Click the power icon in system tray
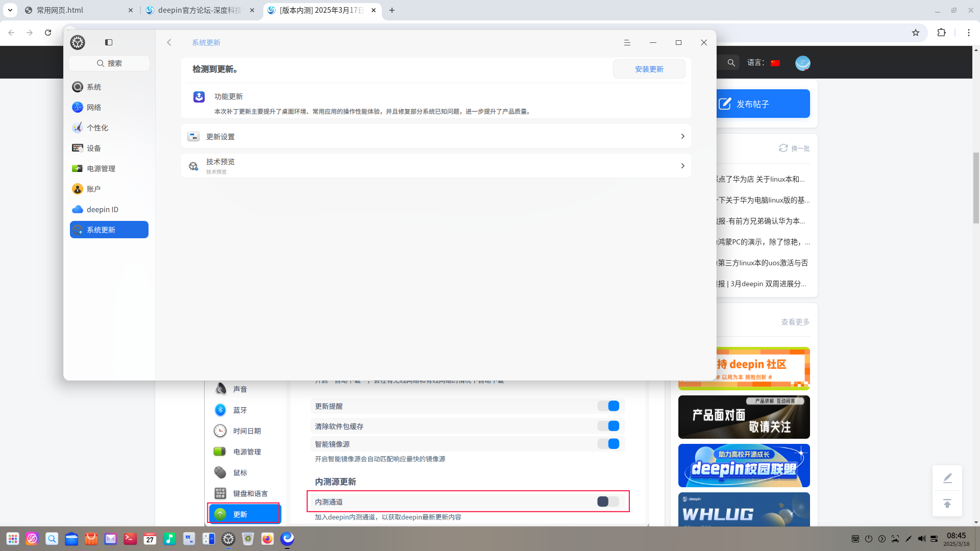Image resolution: width=980 pixels, height=551 pixels. (x=869, y=539)
